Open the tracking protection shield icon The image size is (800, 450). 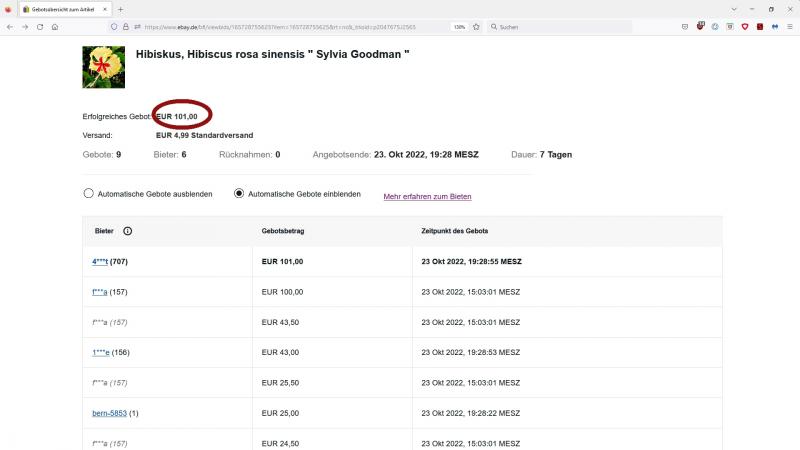(113, 26)
